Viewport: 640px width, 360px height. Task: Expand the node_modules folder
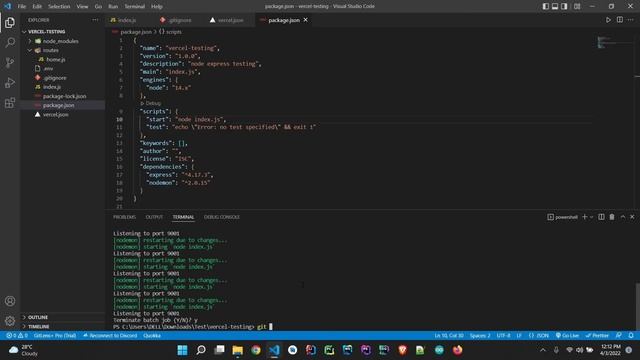62,41
